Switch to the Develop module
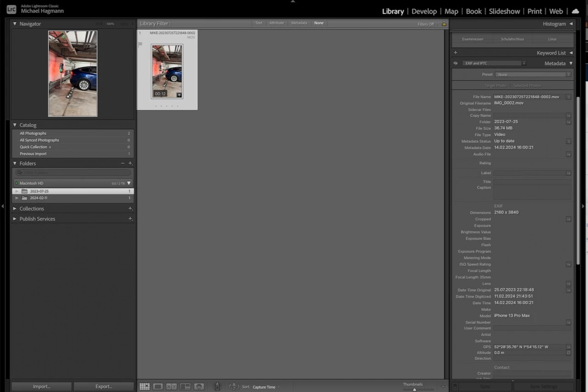588x392 pixels. [424, 11]
